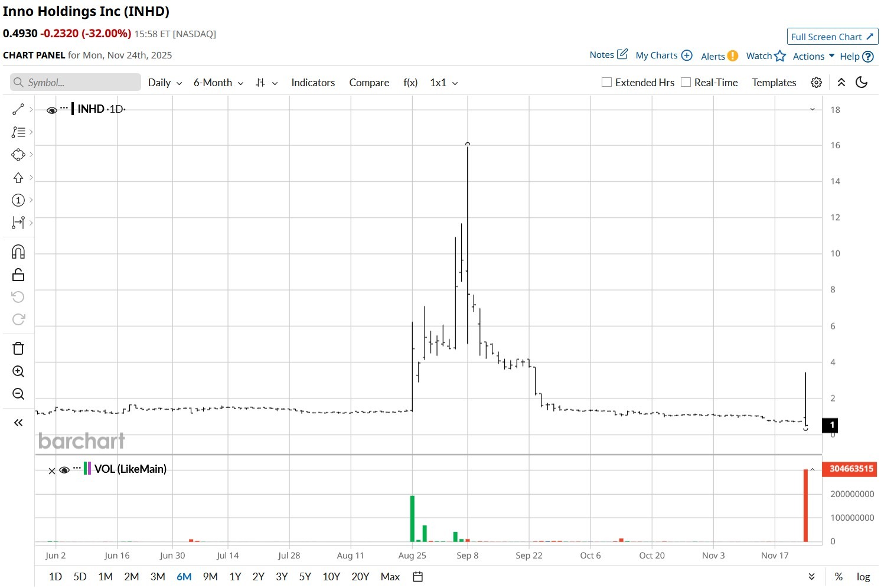
Task: Open the 1x1 grid layout dropdown
Action: [444, 83]
